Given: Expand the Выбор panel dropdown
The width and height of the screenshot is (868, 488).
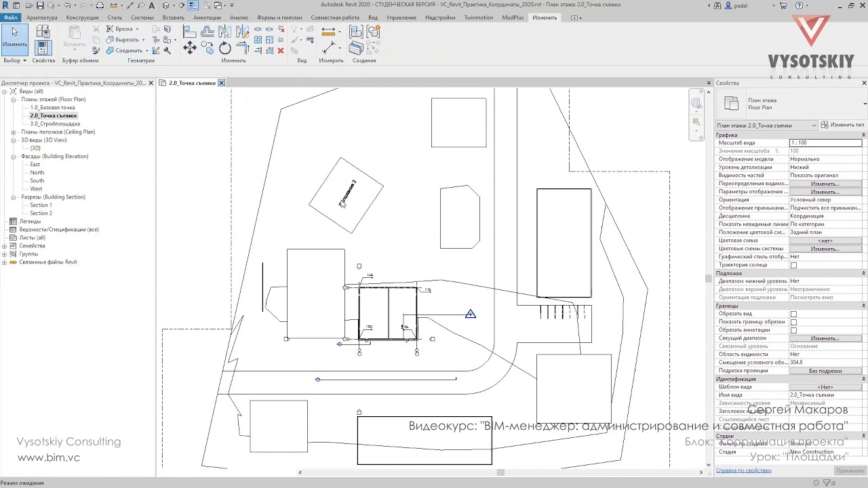Looking at the screenshot, I should [15, 60].
